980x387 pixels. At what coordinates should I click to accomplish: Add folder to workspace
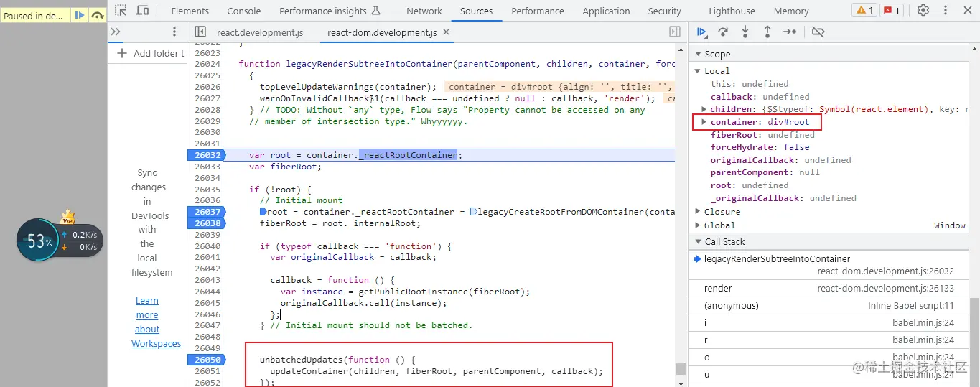pyautogui.click(x=151, y=53)
